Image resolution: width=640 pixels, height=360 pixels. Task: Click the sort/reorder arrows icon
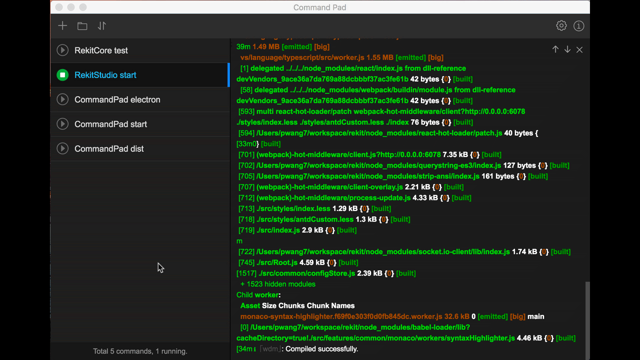(102, 26)
